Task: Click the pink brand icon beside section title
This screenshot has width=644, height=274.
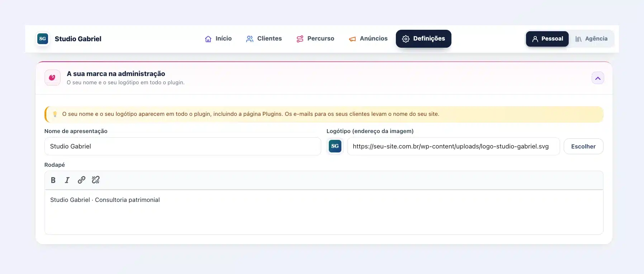Action: (52, 78)
